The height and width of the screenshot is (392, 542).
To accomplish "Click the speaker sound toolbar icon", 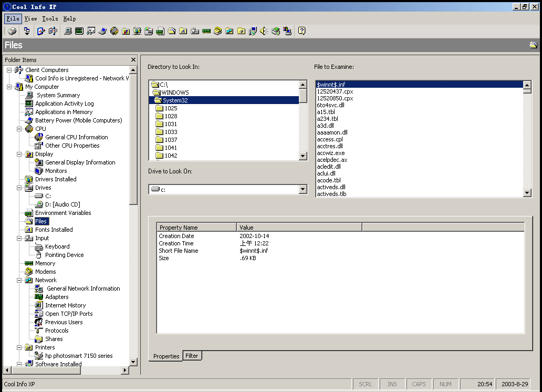I will 264,31.
